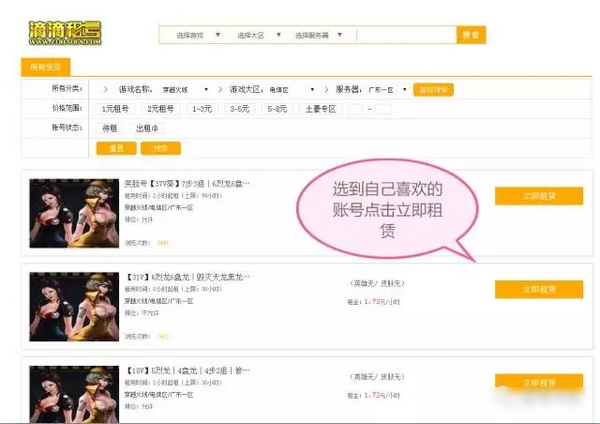This screenshot has height=424, width=600.
Task: Select the 1元租号 price filter
Action: [115, 109]
